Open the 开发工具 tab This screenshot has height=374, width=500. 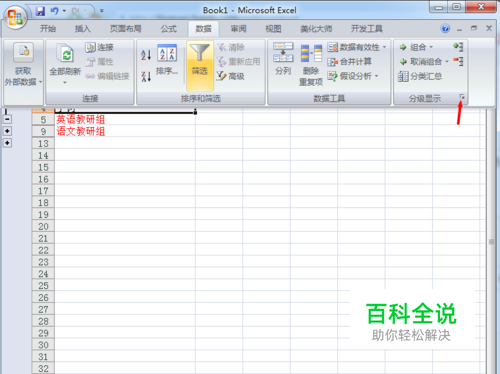367,29
